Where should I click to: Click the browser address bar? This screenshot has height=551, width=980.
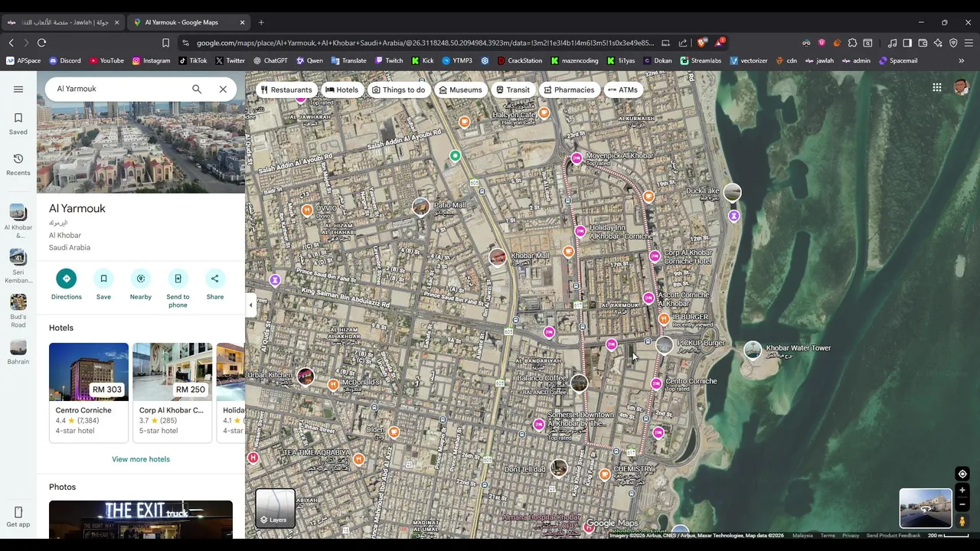[425, 43]
